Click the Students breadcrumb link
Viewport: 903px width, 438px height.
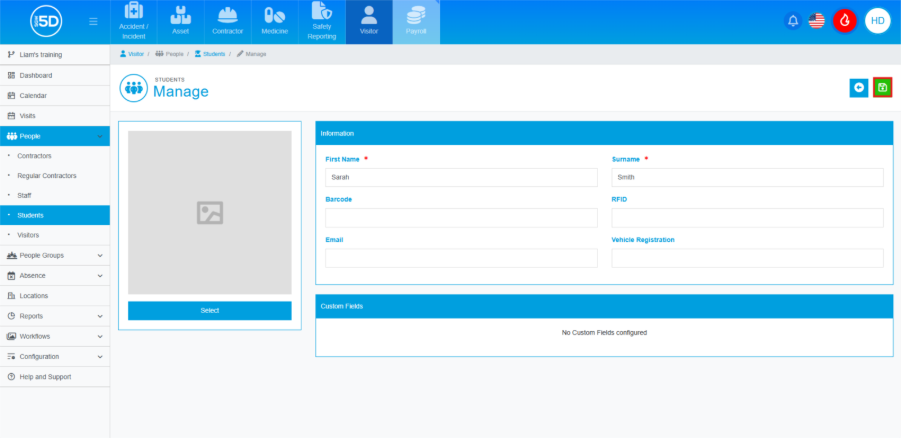tap(210, 53)
